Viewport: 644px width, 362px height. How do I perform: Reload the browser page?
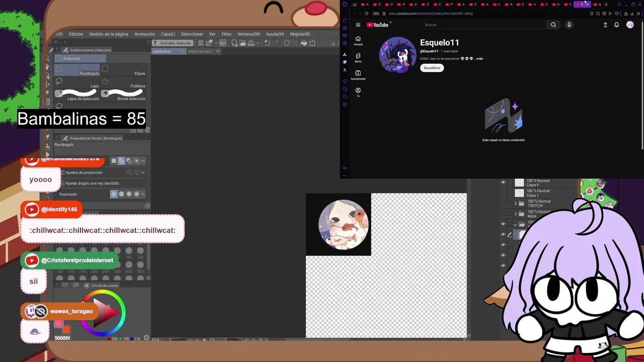coord(366,14)
